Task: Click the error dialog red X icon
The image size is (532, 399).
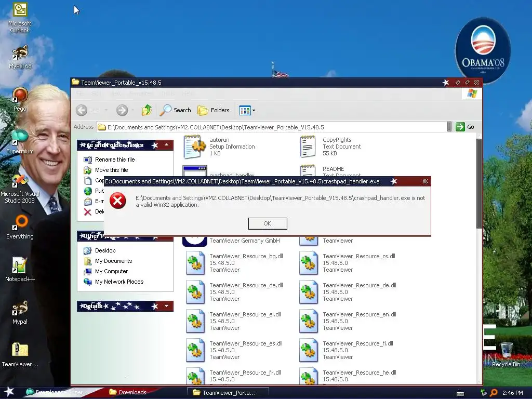Action: click(118, 201)
